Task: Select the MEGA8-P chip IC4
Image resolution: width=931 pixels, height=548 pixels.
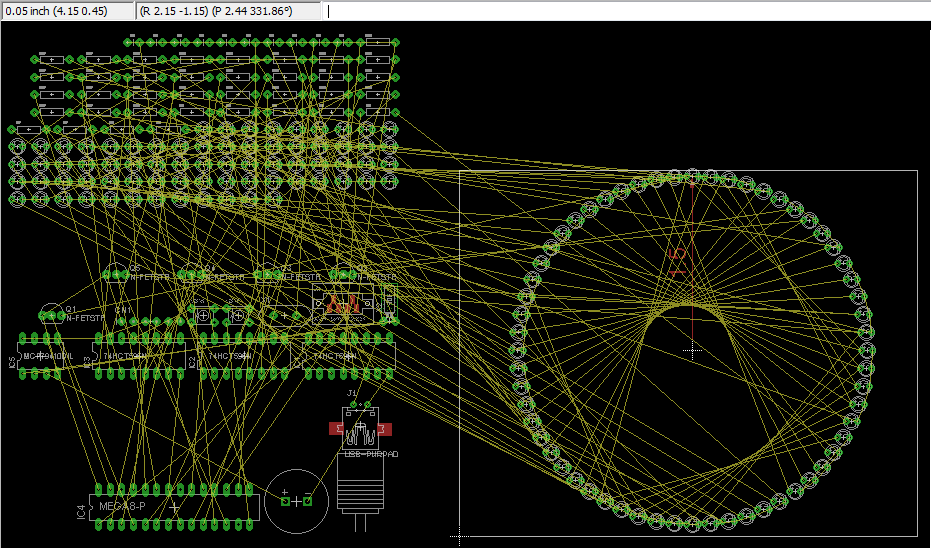Action: (x=175, y=507)
